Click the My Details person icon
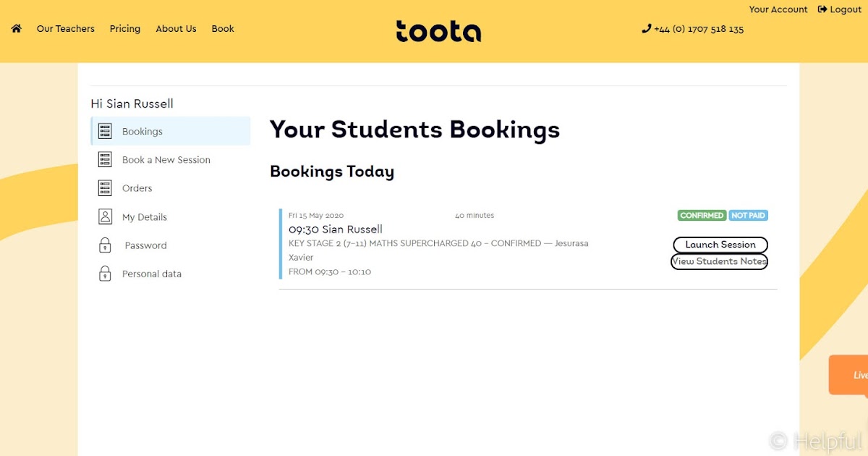 point(105,216)
